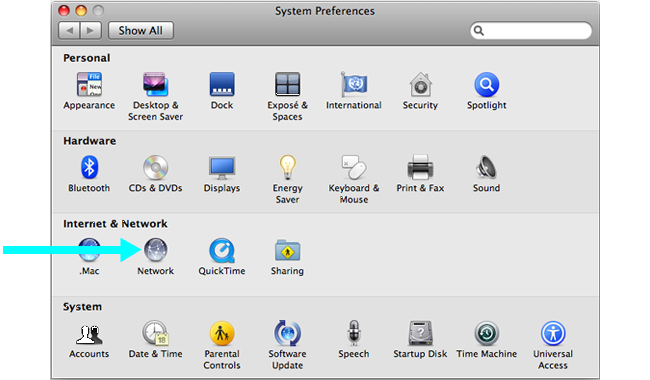650x380 pixels.
Task: Click the Show All button
Action: pos(141,31)
